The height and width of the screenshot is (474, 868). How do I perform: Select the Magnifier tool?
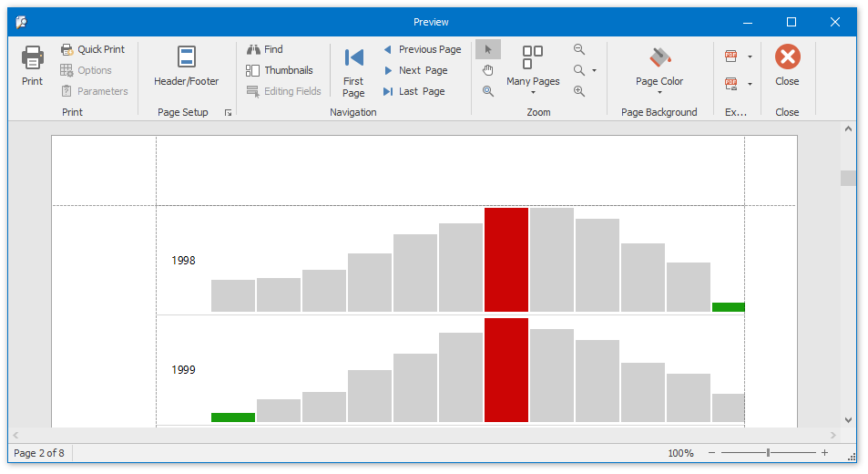pos(488,91)
